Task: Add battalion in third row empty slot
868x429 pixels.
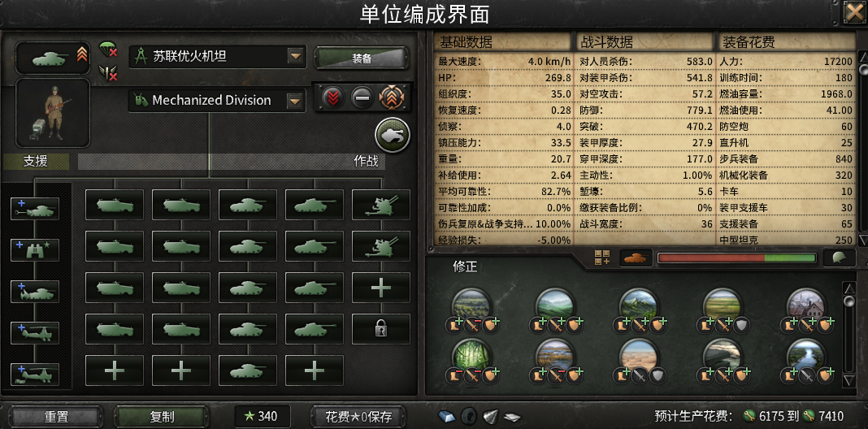Action: (x=381, y=288)
